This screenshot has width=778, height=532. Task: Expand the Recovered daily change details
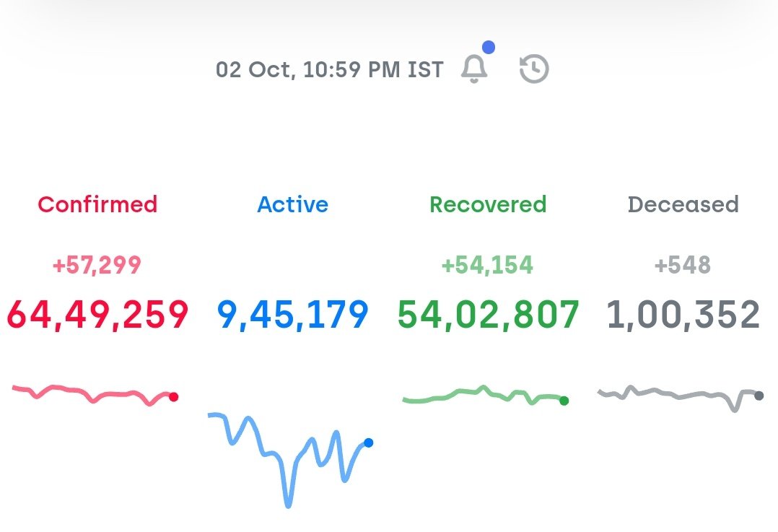[487, 264]
